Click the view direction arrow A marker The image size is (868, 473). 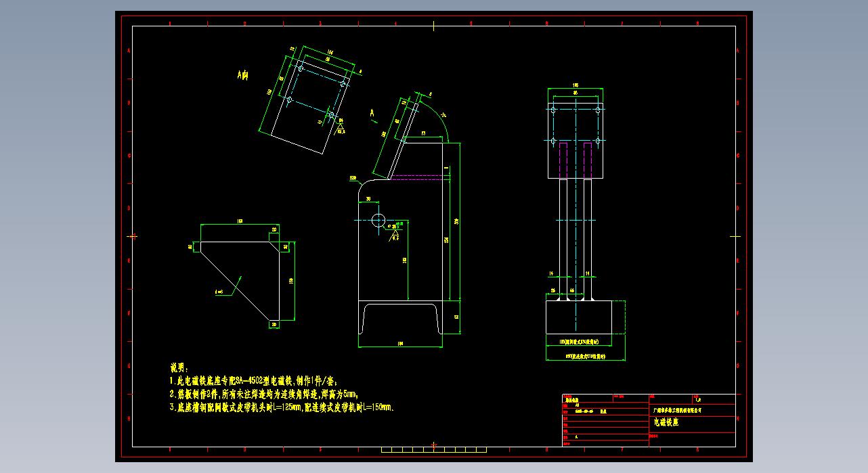pos(372,115)
